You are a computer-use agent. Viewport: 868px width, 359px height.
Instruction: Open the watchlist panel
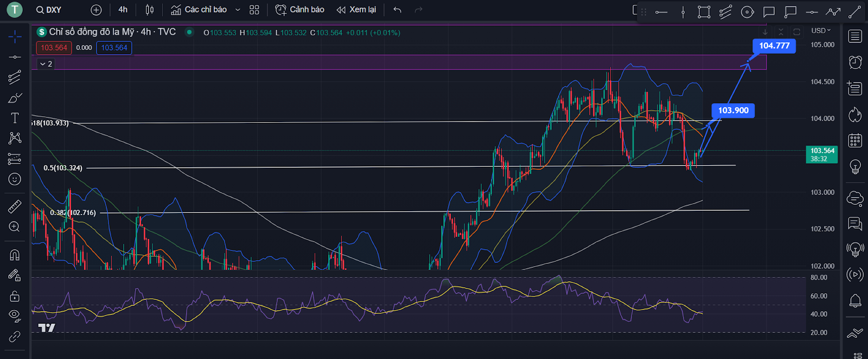click(x=855, y=36)
